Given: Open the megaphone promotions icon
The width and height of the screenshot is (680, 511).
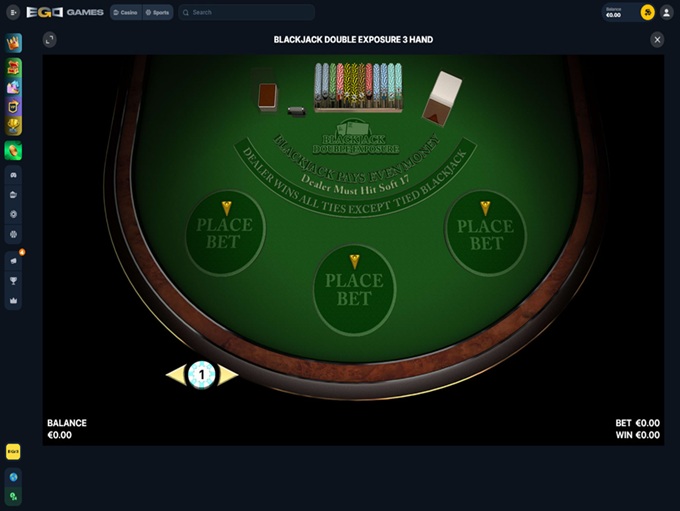Looking at the screenshot, I should (13, 261).
